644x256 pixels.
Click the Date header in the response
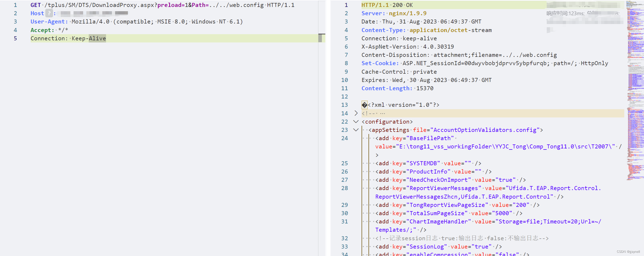(422, 22)
